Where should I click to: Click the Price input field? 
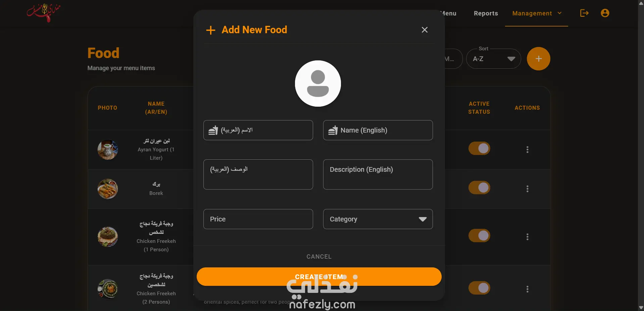(x=258, y=219)
